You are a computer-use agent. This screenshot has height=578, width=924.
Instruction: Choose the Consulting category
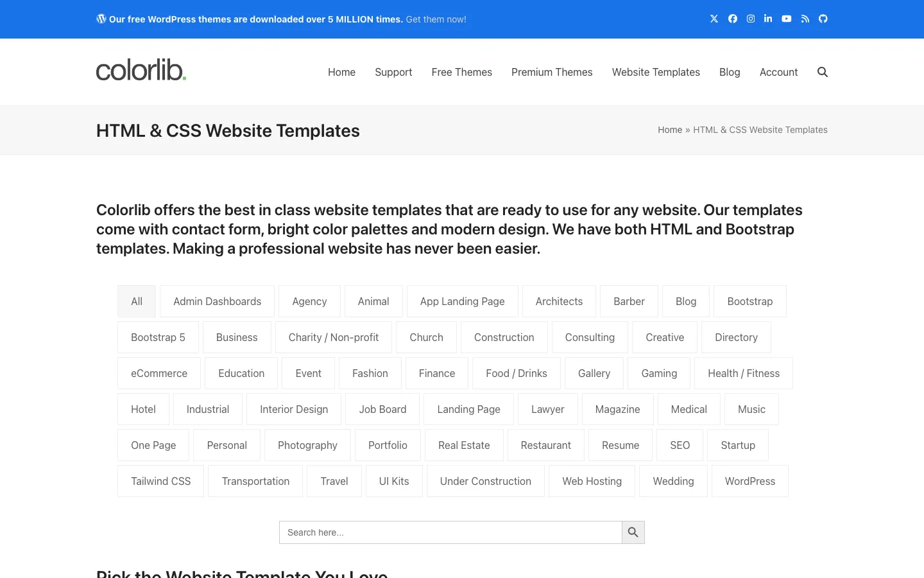pyautogui.click(x=590, y=337)
